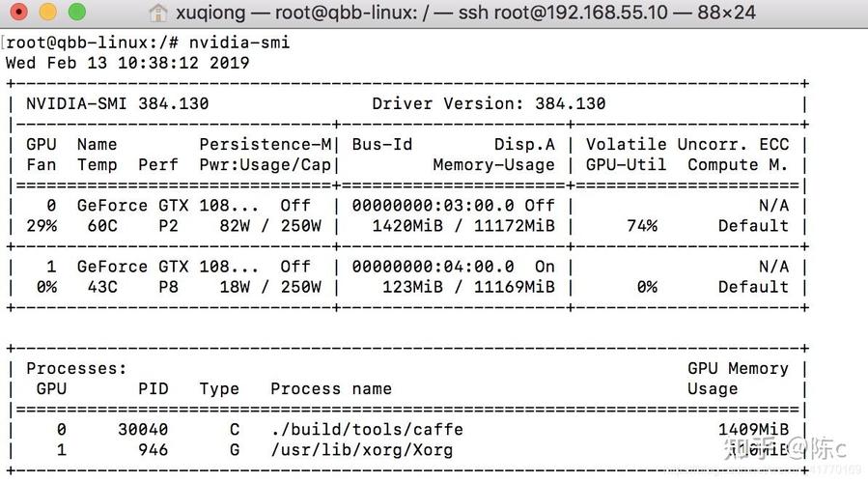This screenshot has height=483, width=868.
Task: Click the /usr/lib/xorg/Xorg process name
Action: point(361,449)
